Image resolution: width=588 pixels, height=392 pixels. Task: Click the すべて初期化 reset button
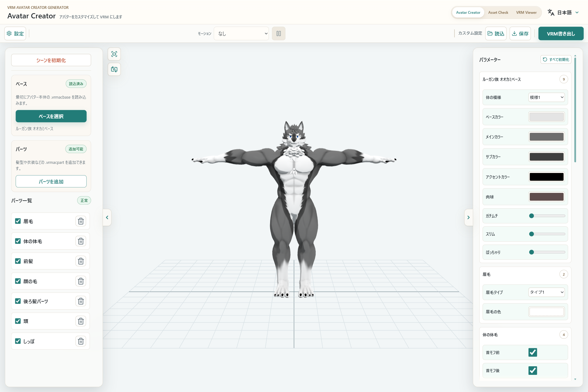click(556, 59)
